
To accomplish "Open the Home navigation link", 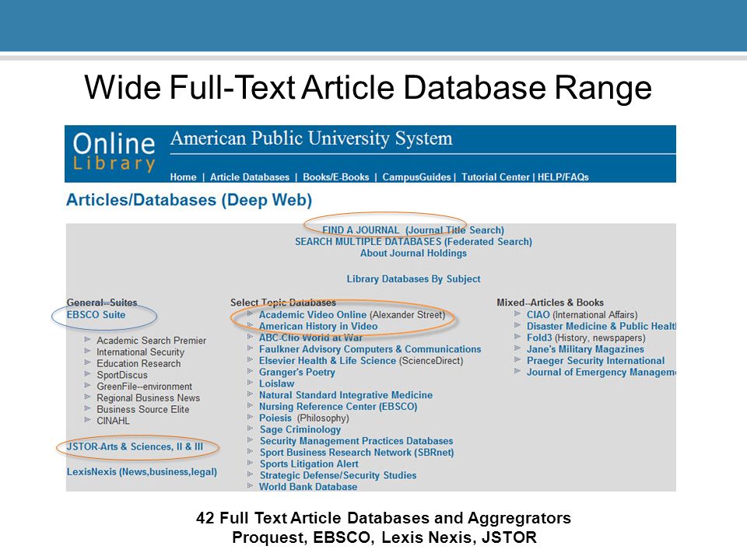I will pos(183,177).
